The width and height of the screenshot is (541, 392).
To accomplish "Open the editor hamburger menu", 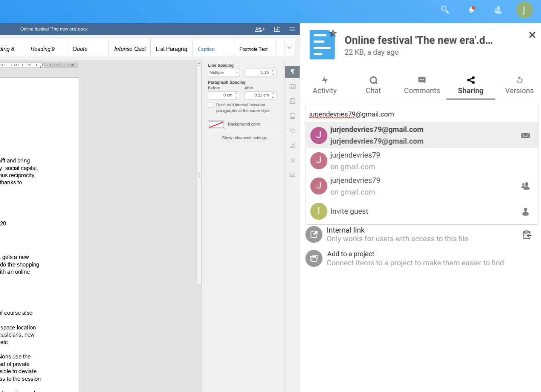I will (x=292, y=29).
